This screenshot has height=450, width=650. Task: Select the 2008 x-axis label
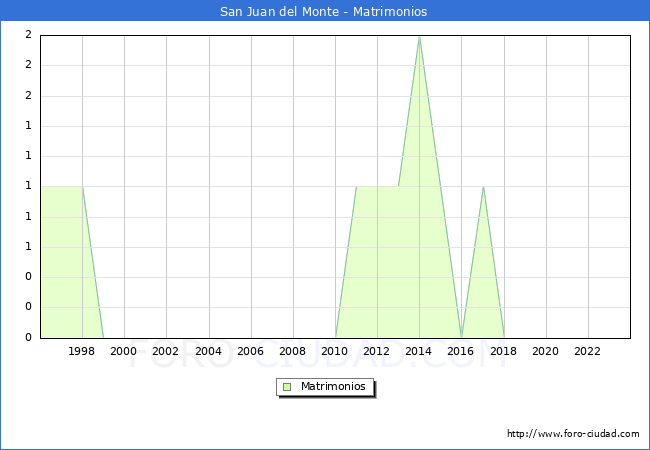point(293,351)
